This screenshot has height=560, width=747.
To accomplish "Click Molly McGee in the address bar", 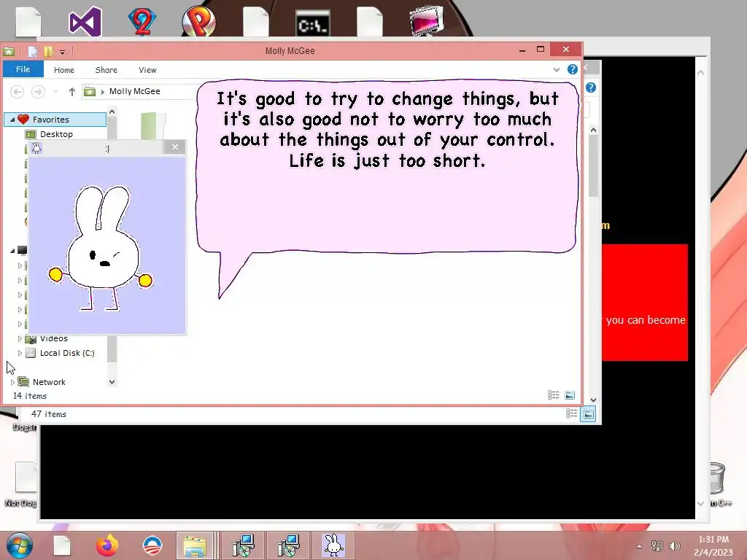I will tap(134, 91).
